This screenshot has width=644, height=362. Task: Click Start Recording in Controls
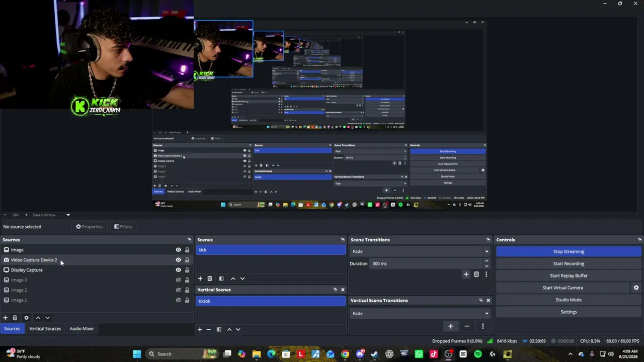pos(569,263)
